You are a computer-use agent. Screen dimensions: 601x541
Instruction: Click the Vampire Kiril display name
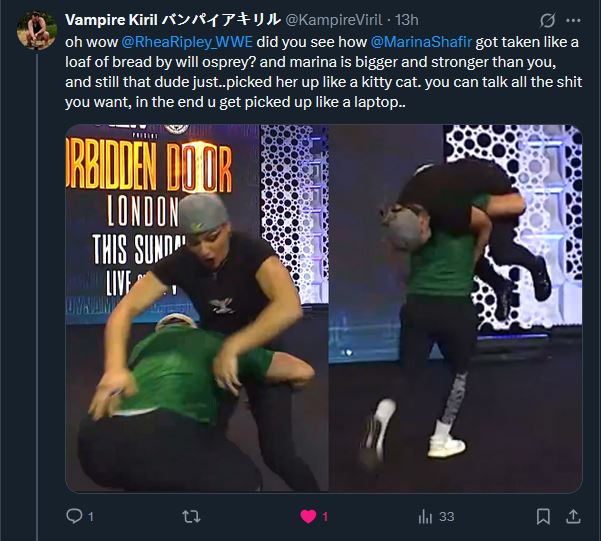tap(173, 20)
